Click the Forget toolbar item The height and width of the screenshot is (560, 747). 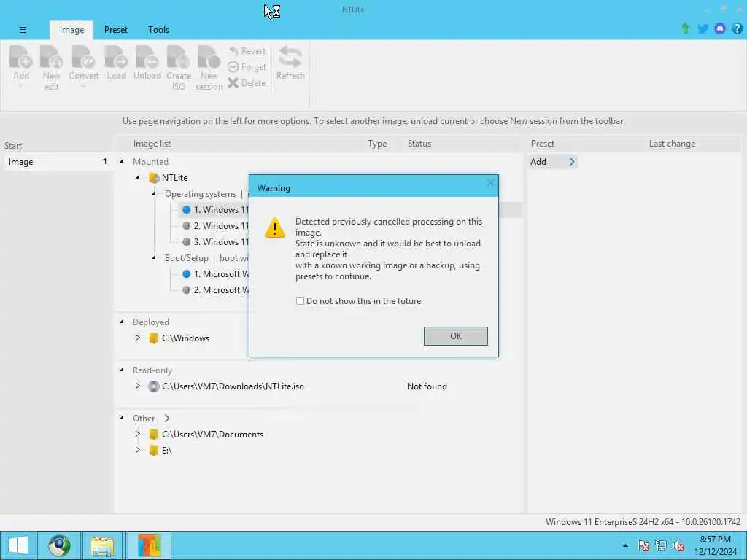[x=247, y=67]
